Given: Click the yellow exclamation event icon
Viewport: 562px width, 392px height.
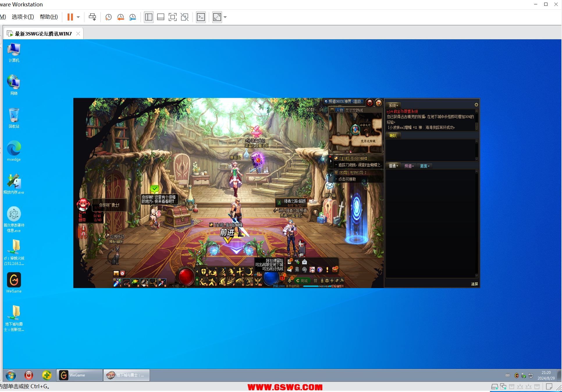Looking at the screenshot, I should 327,270.
